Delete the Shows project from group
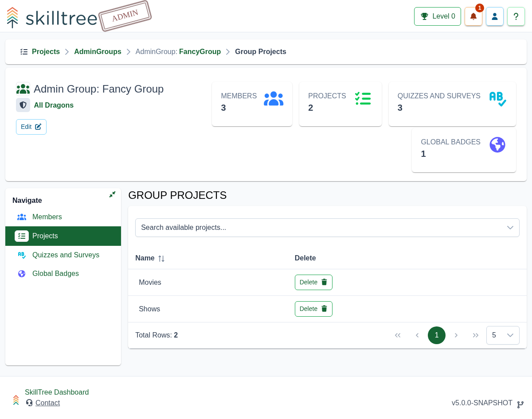The height and width of the screenshot is (419, 532). 313,309
